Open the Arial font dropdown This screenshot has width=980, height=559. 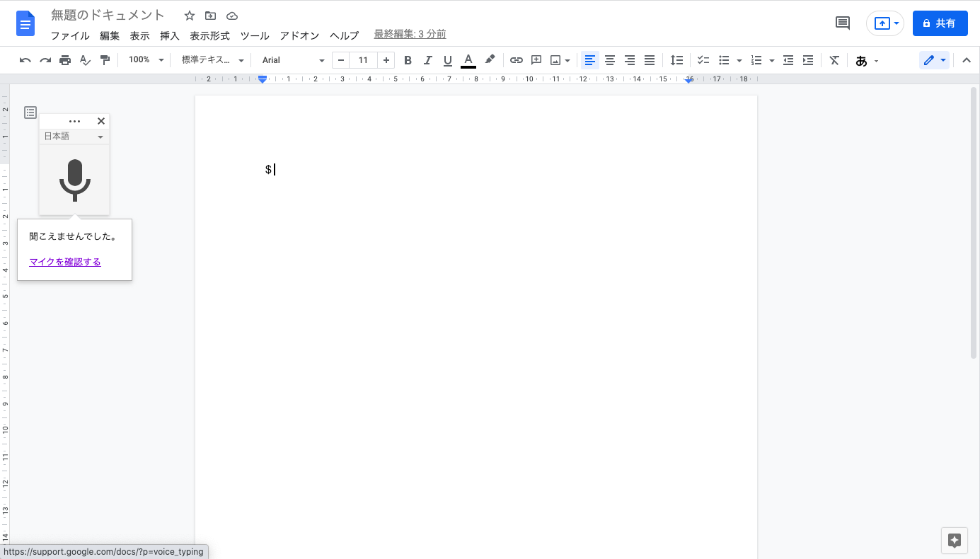293,60
